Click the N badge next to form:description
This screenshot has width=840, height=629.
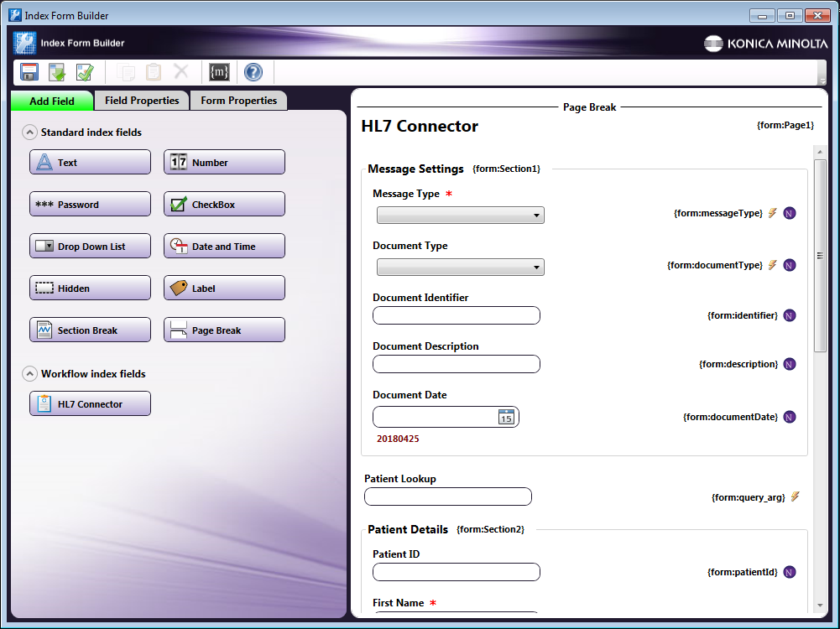click(789, 364)
